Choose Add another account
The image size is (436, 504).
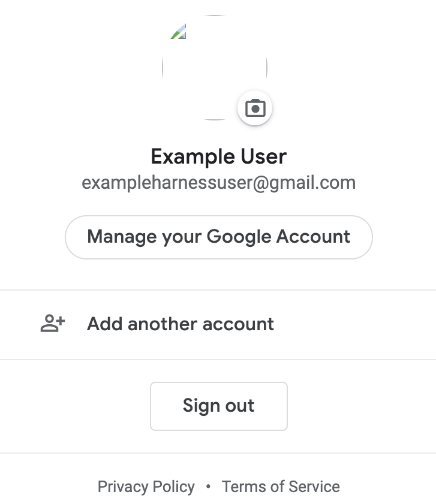[180, 324]
